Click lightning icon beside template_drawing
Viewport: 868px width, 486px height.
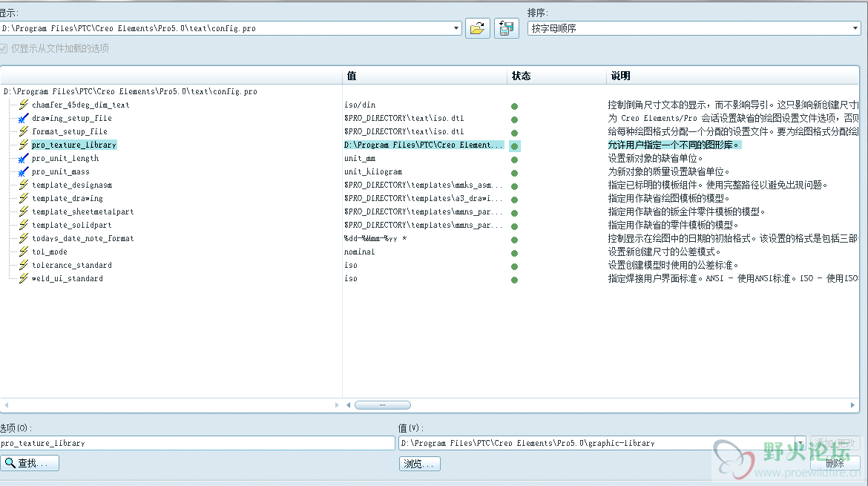(23, 198)
